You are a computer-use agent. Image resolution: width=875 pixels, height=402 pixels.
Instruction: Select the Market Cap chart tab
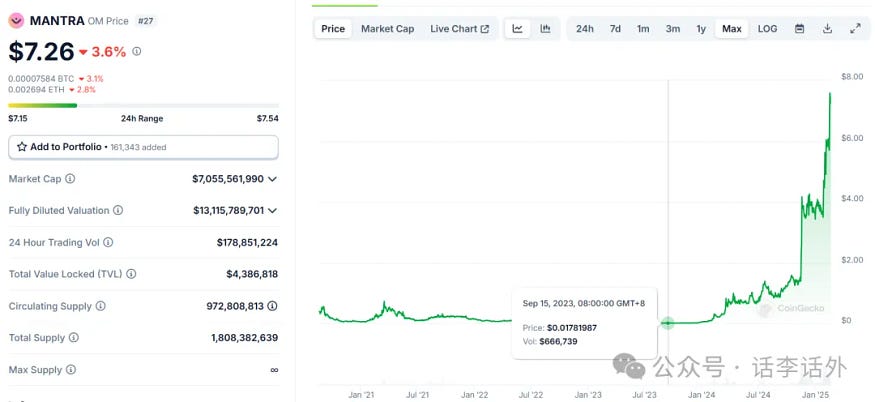[387, 29]
